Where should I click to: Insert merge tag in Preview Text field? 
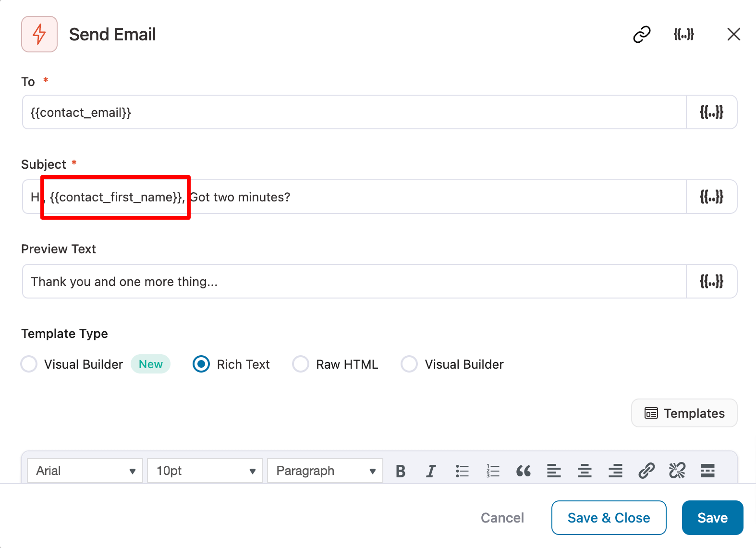pos(711,282)
